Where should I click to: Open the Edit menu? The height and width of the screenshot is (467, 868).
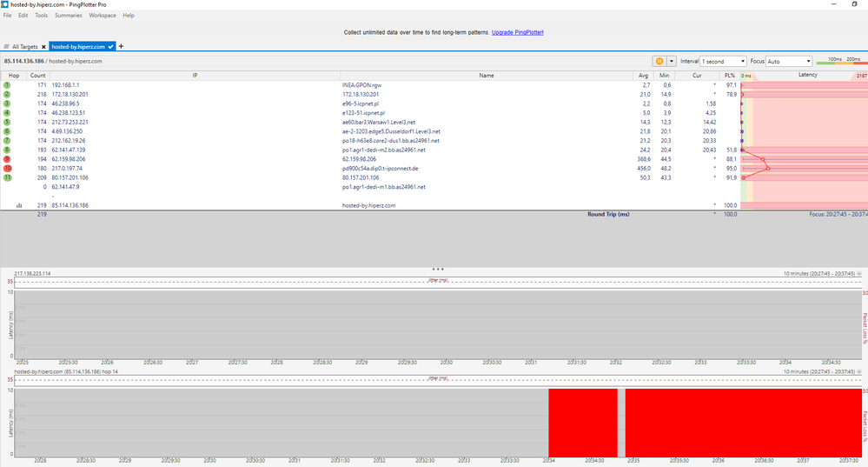tap(23, 16)
